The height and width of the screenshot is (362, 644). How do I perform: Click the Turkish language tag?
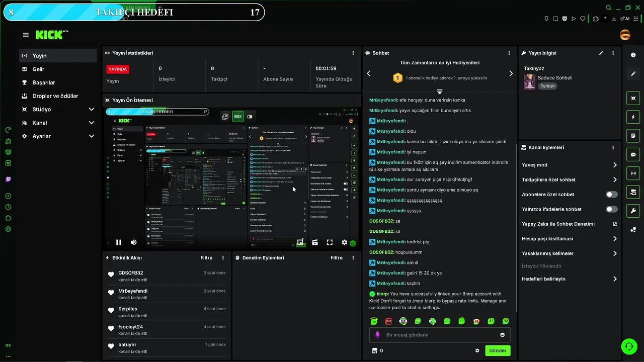(x=548, y=86)
